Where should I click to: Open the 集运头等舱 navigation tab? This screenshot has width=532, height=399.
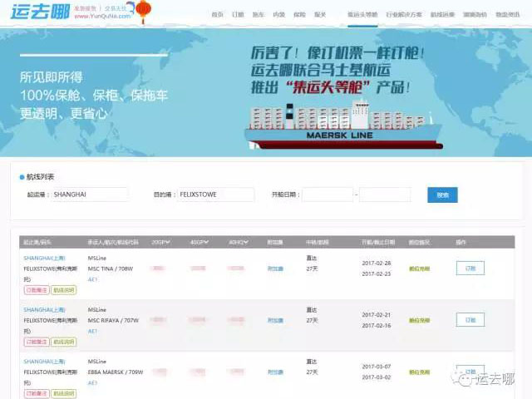pos(362,15)
